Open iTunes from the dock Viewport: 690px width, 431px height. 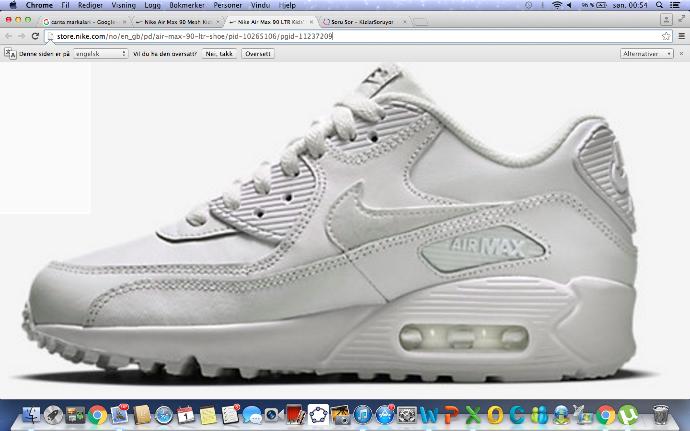(x=363, y=415)
